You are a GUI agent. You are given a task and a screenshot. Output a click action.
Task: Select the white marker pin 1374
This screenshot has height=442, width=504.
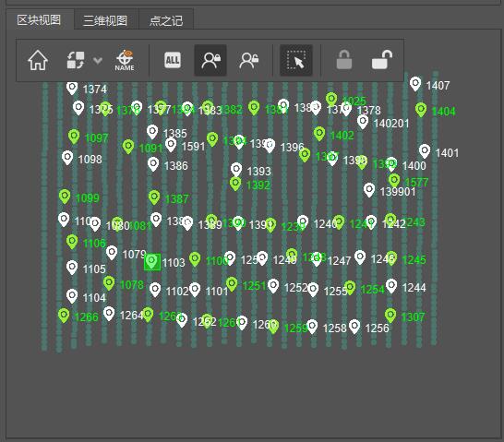[72, 88]
